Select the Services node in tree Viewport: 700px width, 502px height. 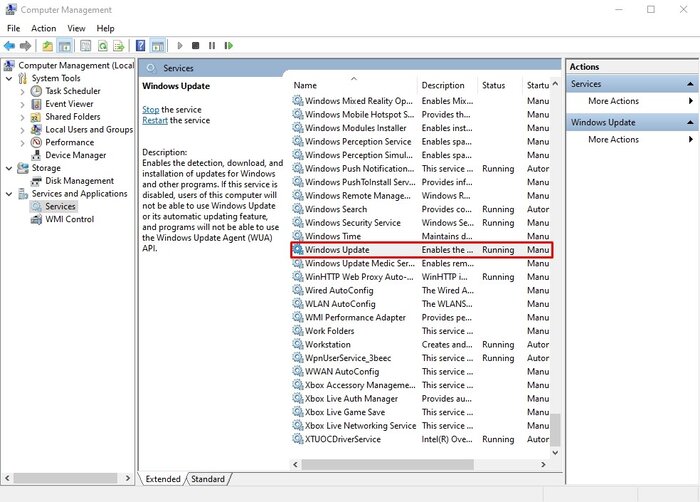tap(60, 206)
